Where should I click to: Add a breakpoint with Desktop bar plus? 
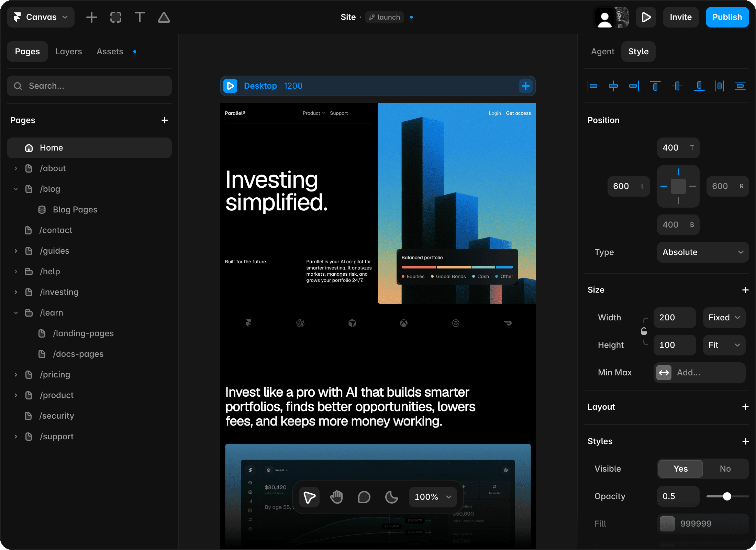[526, 86]
